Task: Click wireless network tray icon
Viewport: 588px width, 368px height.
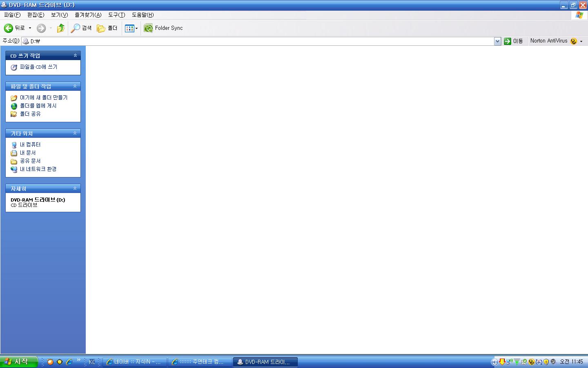Action: pyautogui.click(x=509, y=362)
